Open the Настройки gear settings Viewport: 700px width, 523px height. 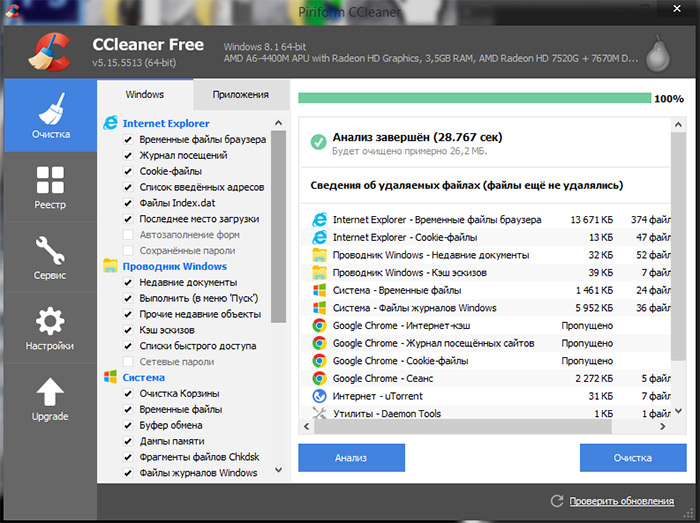coord(50,328)
